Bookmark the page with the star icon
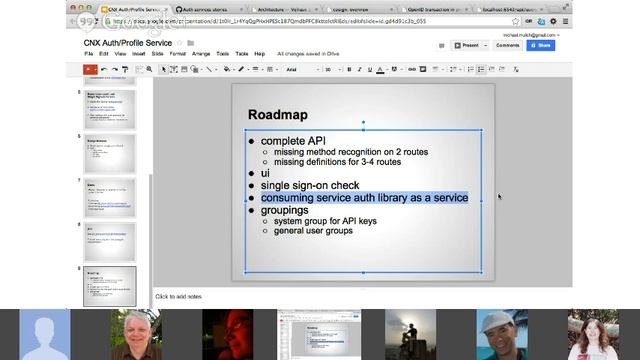The height and width of the screenshot is (360, 640). click(x=516, y=21)
